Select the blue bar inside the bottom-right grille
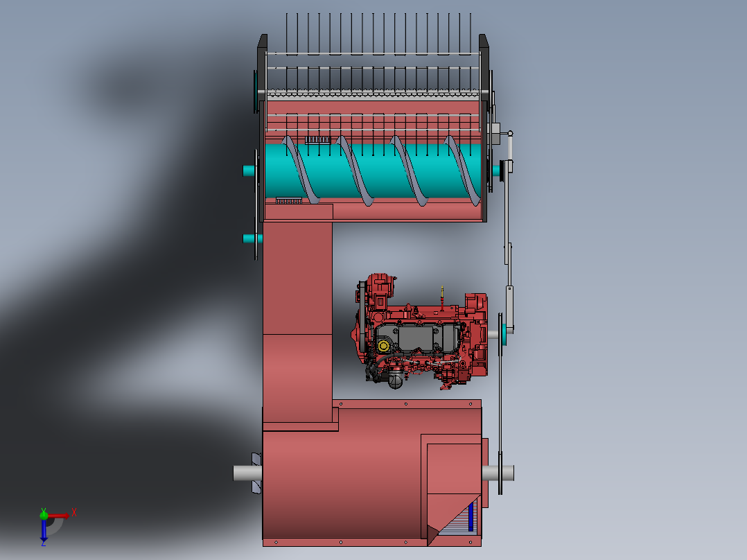This screenshot has height=560, width=747. tap(471, 516)
